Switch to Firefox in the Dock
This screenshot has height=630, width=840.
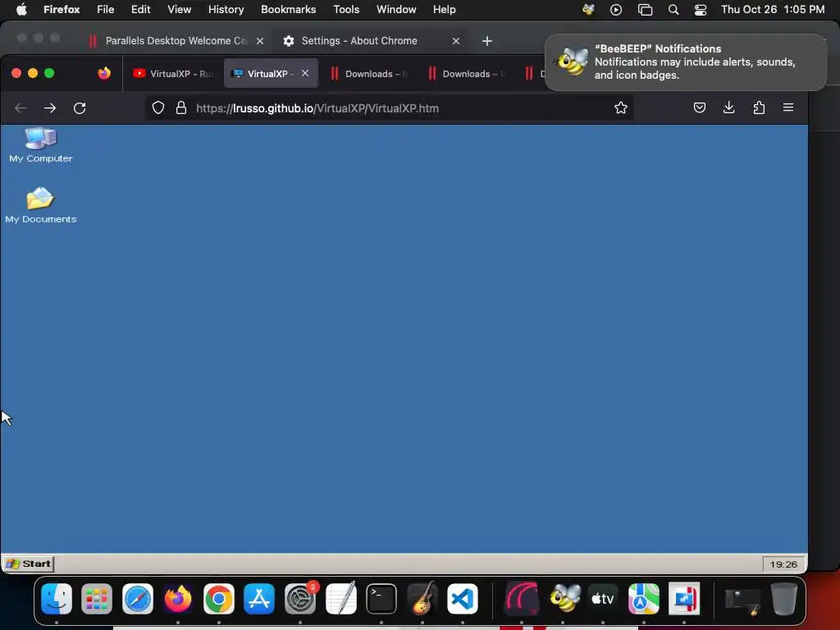coord(178,598)
